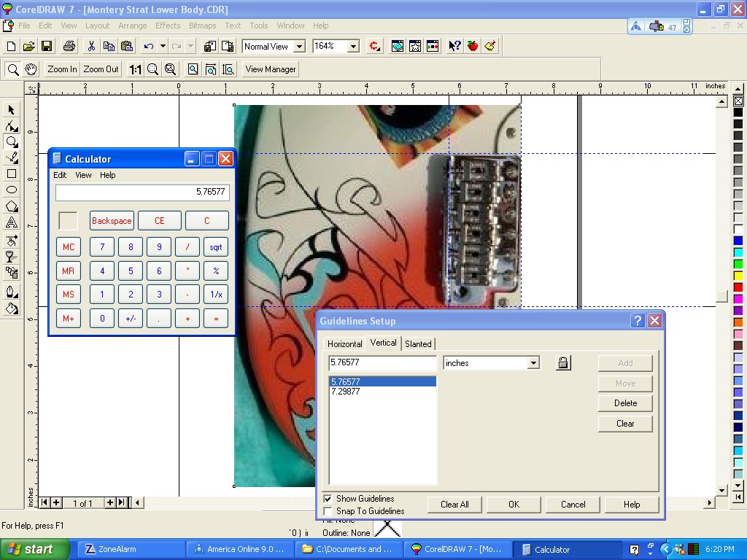The image size is (747, 560).
Task: Pick the black swatch in color palette
Action: coord(738,112)
